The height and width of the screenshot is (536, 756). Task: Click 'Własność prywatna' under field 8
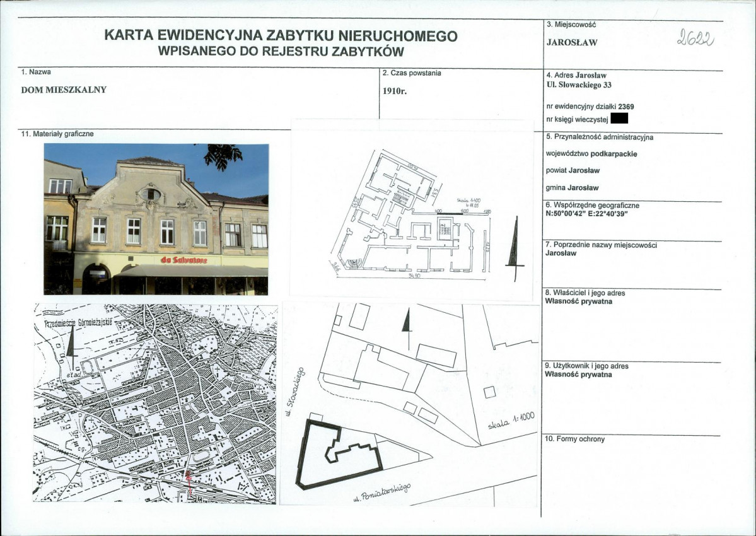coord(579,301)
